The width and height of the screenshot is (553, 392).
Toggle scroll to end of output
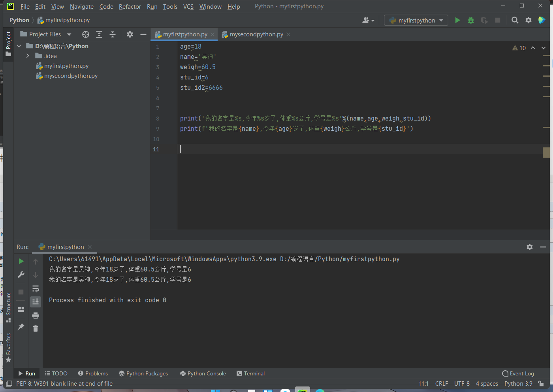point(36,302)
